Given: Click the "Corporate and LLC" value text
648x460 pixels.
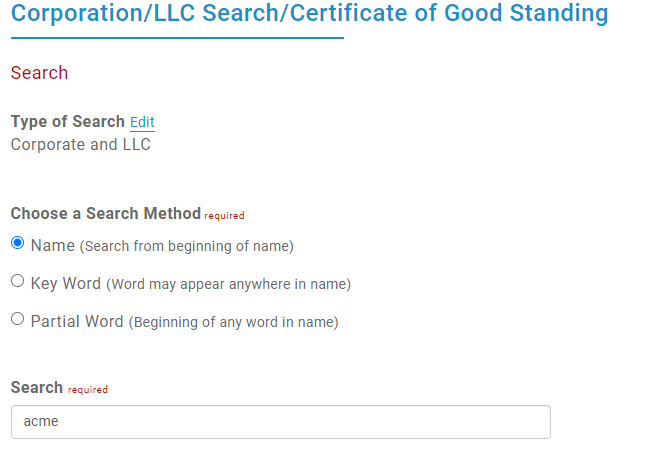Looking at the screenshot, I should point(80,144).
